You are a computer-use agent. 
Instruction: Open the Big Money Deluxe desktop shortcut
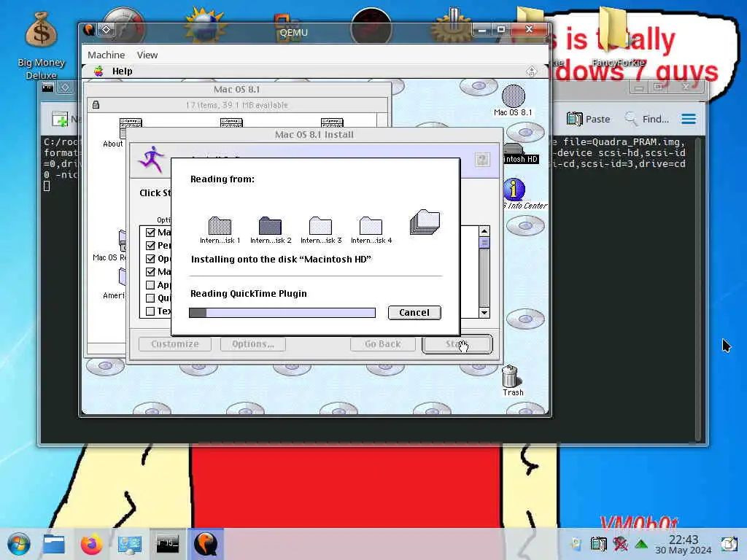(x=41, y=46)
